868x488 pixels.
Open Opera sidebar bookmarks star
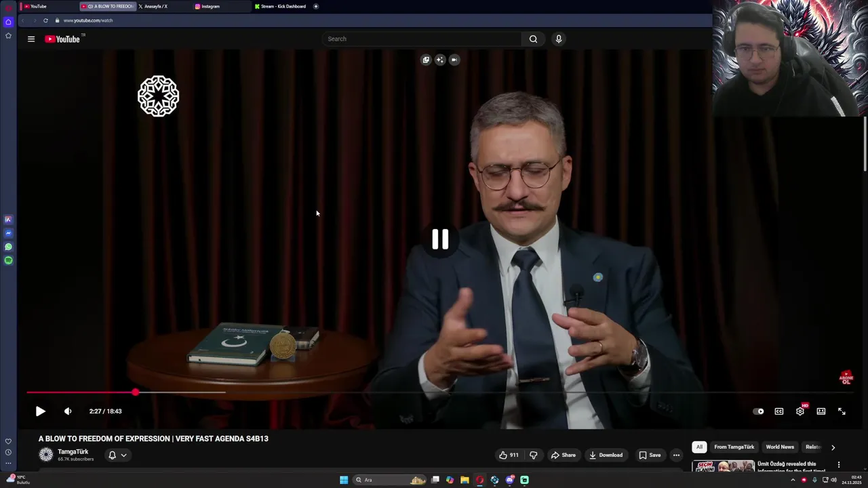click(8, 36)
